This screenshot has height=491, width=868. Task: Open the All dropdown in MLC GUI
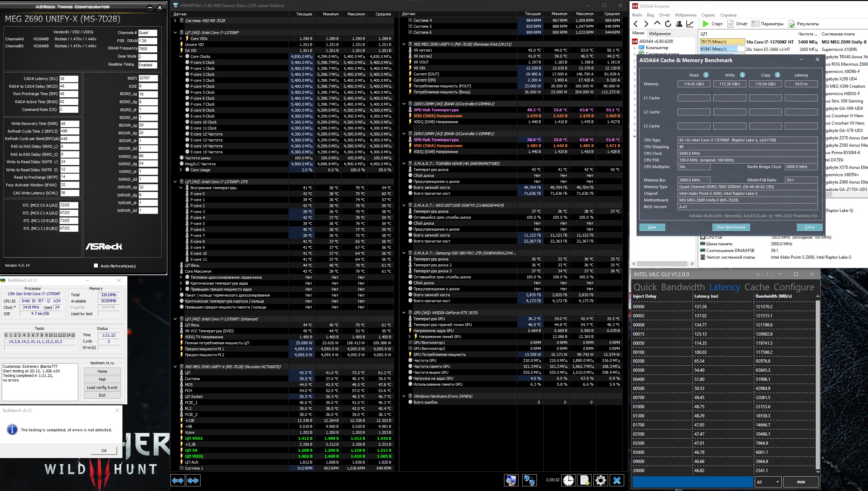pyautogui.click(x=768, y=482)
